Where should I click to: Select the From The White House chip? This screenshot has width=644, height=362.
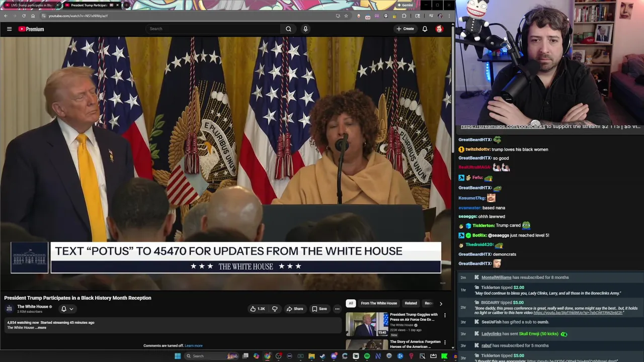pos(379,303)
